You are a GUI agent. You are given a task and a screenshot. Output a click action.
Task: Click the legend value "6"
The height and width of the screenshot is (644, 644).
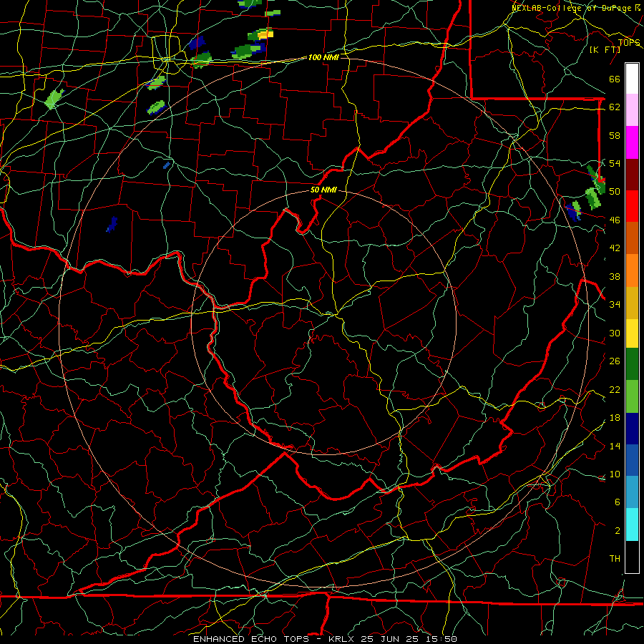[x=617, y=502]
